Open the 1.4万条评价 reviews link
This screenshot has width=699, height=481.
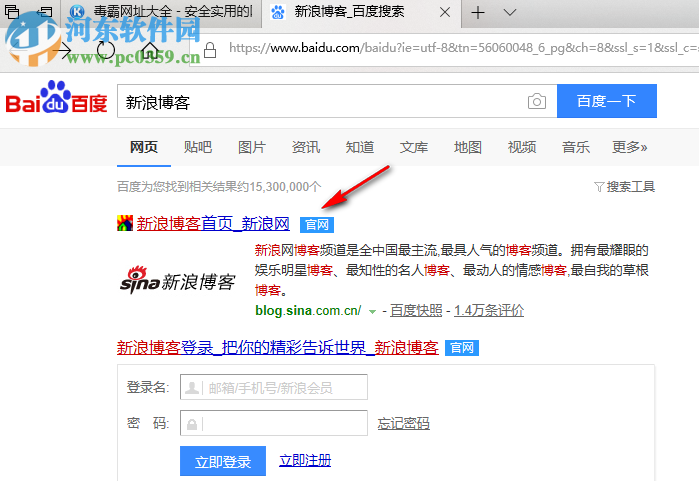(x=489, y=310)
